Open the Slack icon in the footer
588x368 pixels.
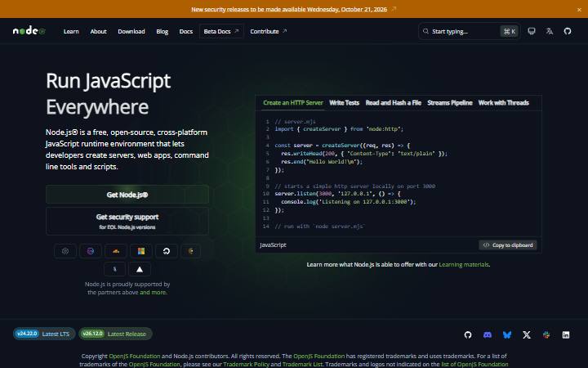(546, 334)
